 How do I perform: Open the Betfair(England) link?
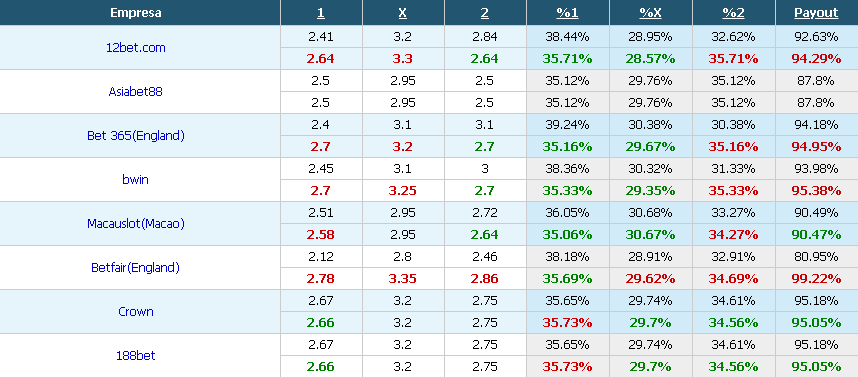click(x=136, y=268)
